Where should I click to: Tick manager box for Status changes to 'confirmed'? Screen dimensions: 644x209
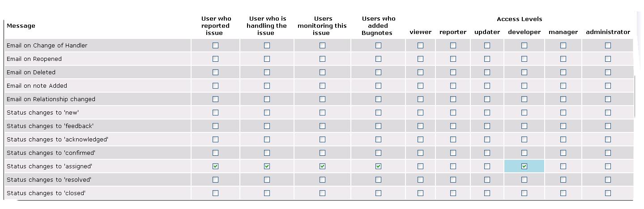(563, 153)
